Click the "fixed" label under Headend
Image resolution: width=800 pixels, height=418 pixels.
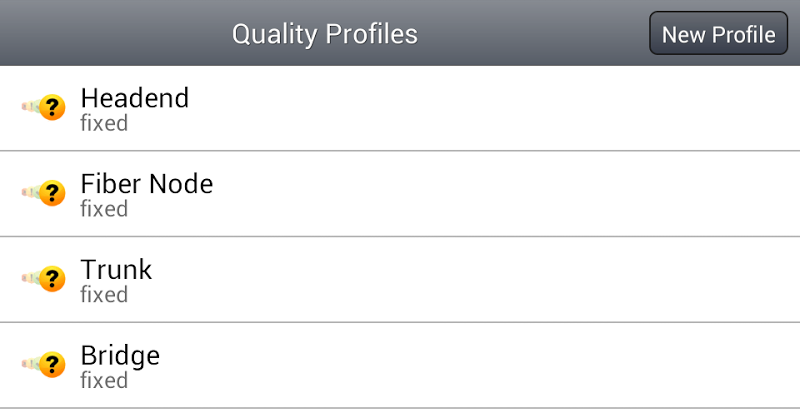tap(104, 124)
